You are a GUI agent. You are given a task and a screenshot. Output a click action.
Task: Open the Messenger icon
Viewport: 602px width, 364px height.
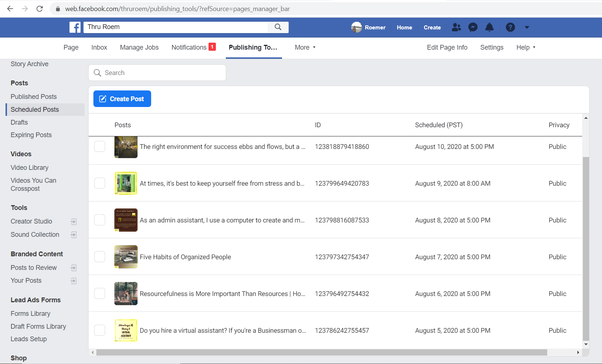pos(473,27)
